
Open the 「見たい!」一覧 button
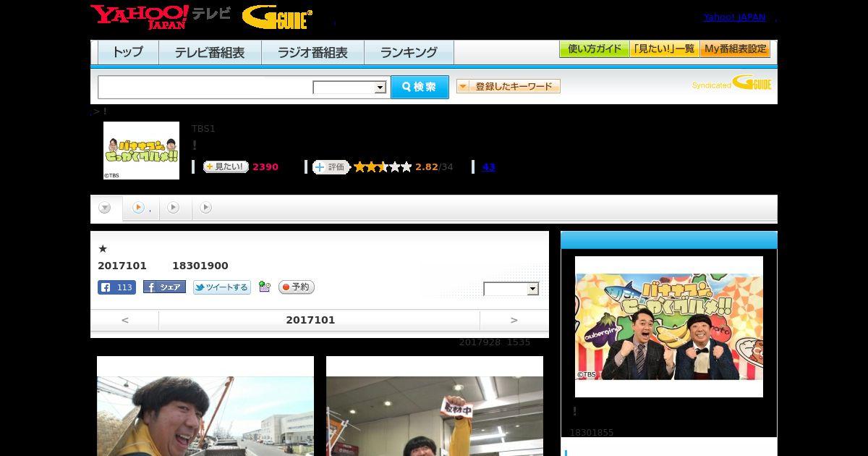point(665,49)
